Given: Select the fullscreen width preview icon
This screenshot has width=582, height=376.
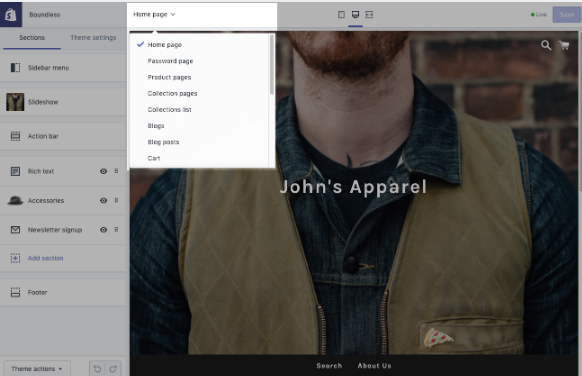Looking at the screenshot, I should coord(369,14).
